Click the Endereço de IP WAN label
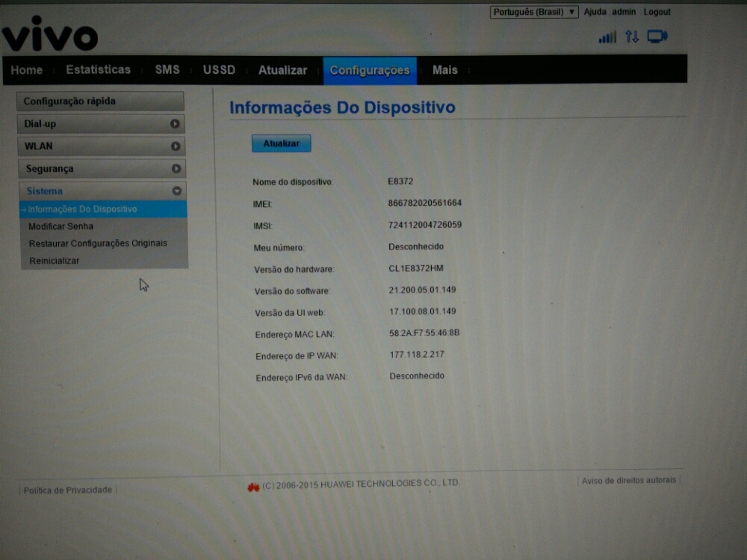The width and height of the screenshot is (747, 560). point(297,356)
